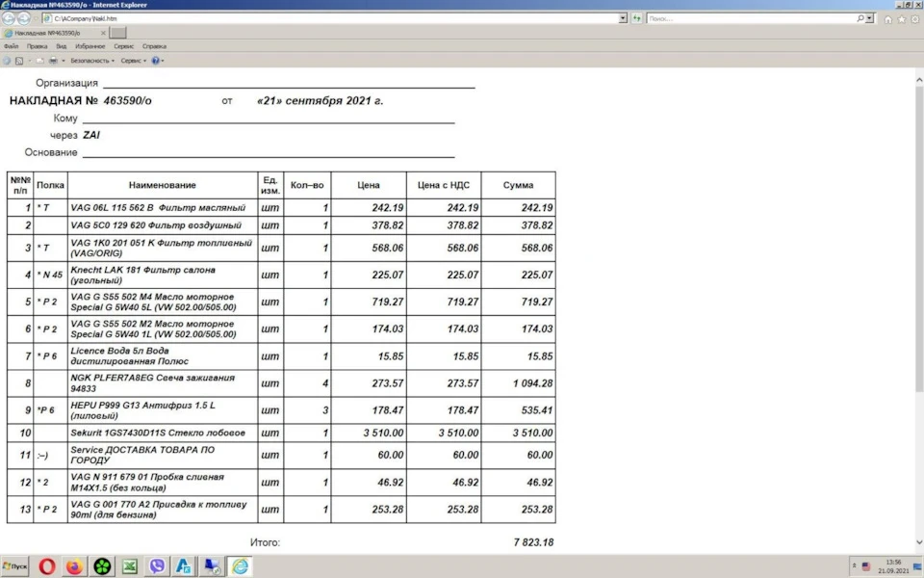
Task: Open Viber from the taskbar
Action: [157, 566]
